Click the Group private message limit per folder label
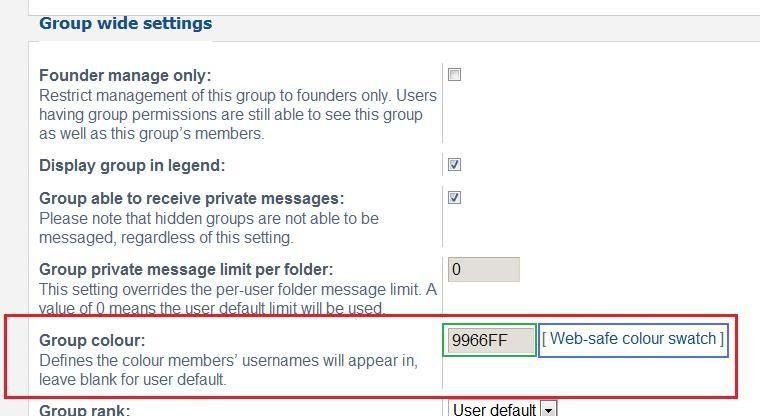Viewport: 760px width, 416px height. pos(186,269)
